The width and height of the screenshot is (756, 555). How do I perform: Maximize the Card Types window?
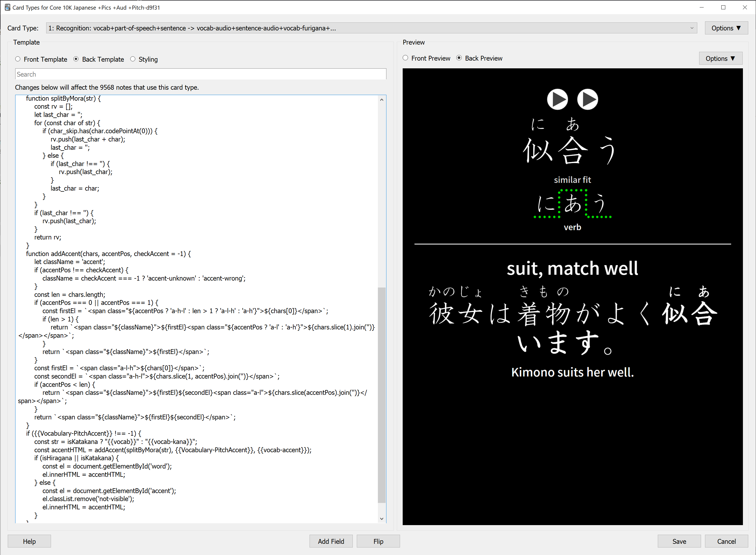coord(723,7)
